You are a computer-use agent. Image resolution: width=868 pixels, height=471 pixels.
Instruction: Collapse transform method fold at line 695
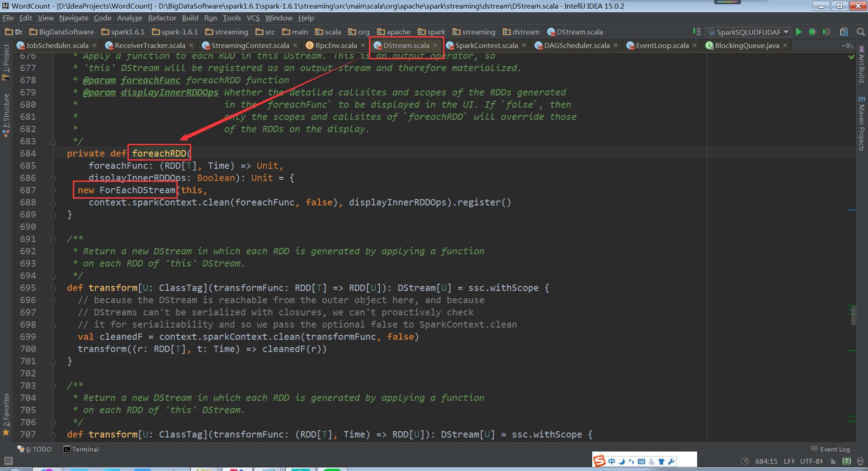(53, 288)
